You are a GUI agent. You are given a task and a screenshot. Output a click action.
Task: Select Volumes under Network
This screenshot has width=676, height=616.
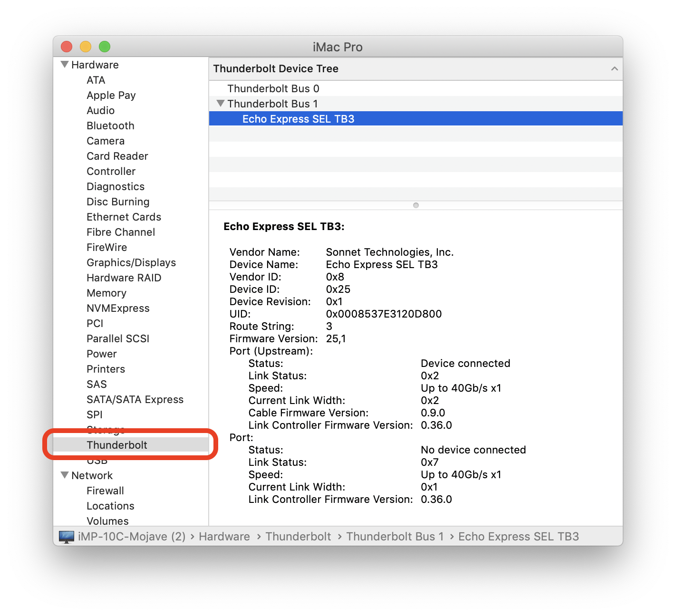[107, 521]
